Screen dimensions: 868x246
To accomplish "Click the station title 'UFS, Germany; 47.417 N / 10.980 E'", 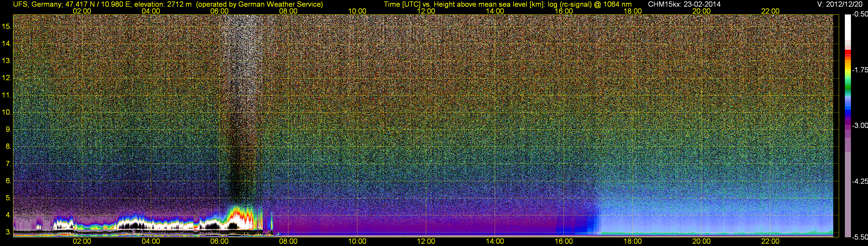I will pyautogui.click(x=72, y=4).
